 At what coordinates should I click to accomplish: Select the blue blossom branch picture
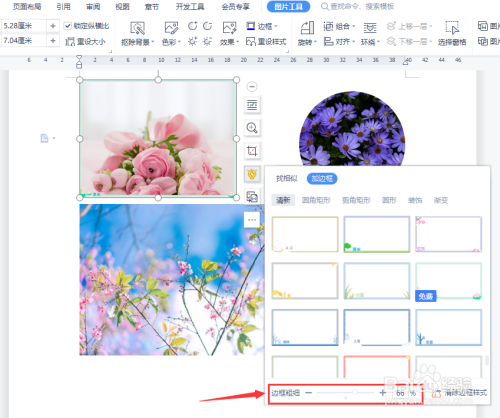point(171,279)
